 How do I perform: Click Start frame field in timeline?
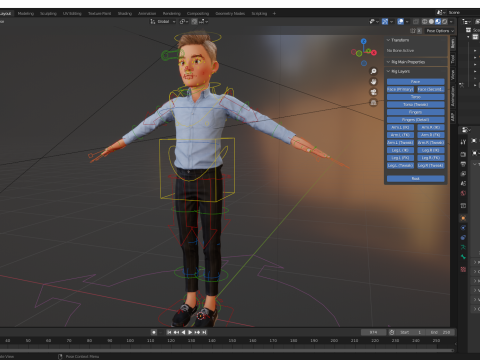click(x=411, y=332)
